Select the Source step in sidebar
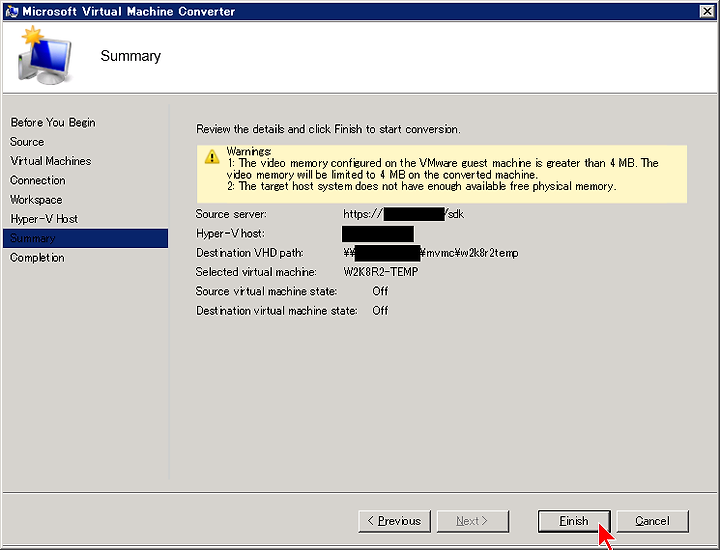720x550 pixels. click(27, 142)
